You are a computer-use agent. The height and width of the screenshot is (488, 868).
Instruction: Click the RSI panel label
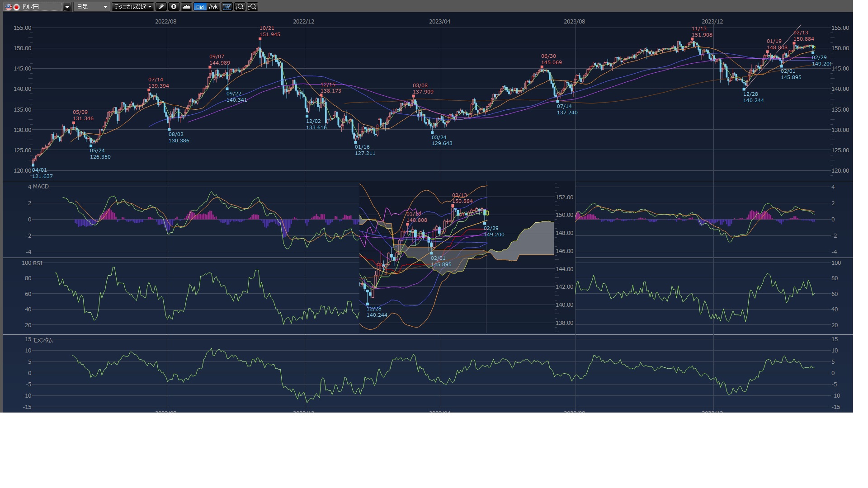[x=38, y=263]
